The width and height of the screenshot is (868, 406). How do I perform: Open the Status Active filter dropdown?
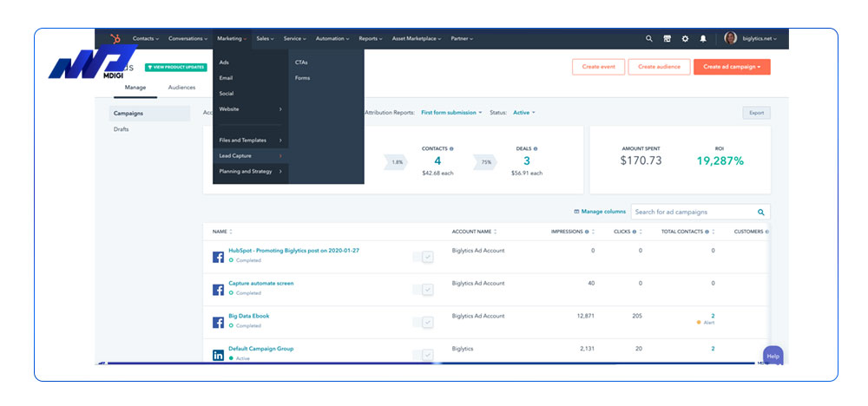pos(523,112)
